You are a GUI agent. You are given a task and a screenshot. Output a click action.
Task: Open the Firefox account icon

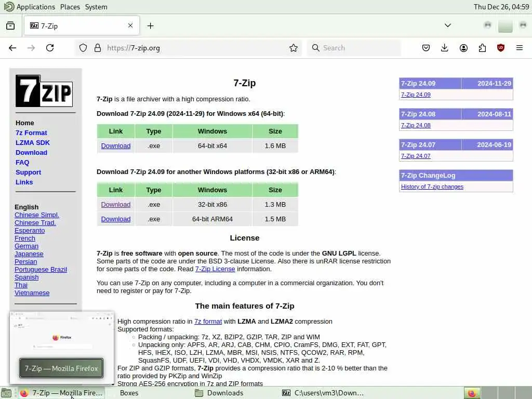click(463, 48)
